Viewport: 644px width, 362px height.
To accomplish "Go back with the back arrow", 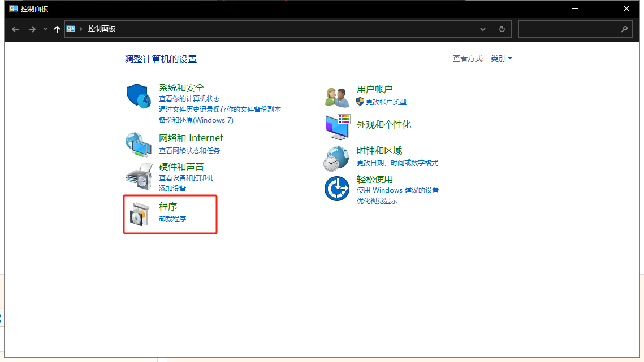I will 15,29.
